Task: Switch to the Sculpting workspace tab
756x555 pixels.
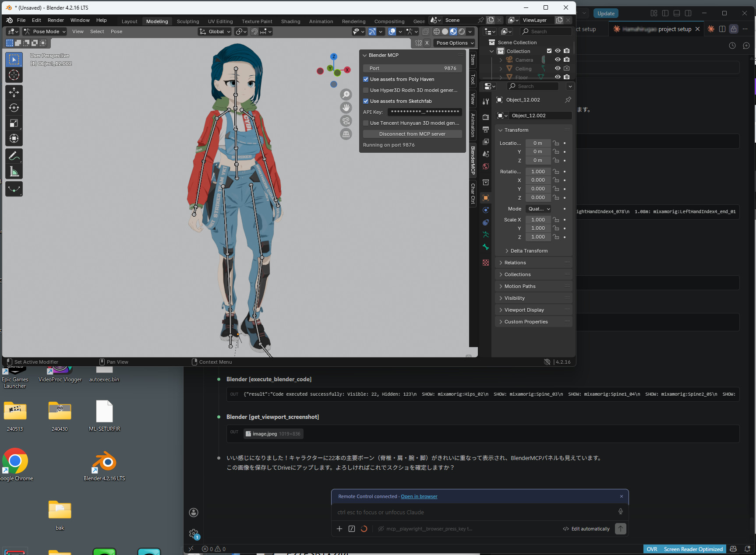Action: pyautogui.click(x=188, y=21)
